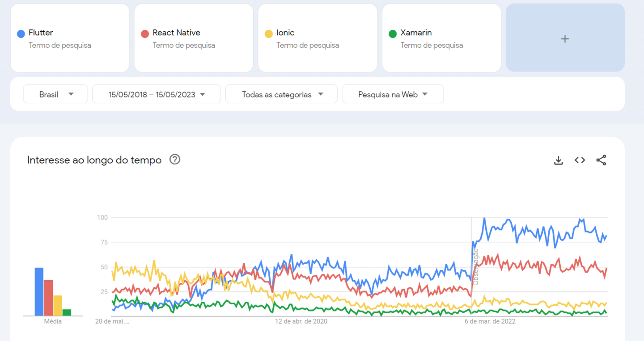This screenshot has width=644, height=341.
Task: Open help for interest over time
Action: tap(175, 160)
